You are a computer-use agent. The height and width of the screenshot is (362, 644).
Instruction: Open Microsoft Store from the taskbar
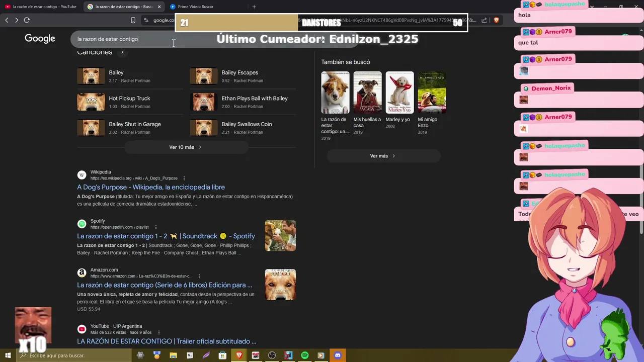point(222,355)
